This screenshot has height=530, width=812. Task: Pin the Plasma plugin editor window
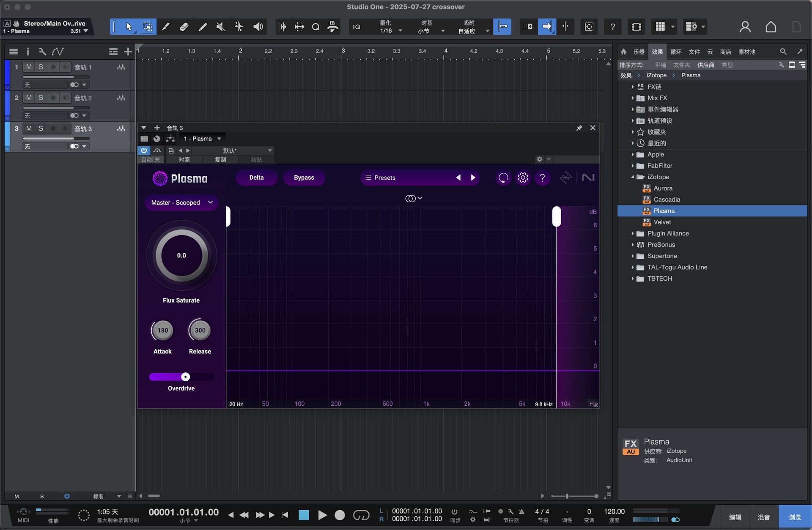579,128
